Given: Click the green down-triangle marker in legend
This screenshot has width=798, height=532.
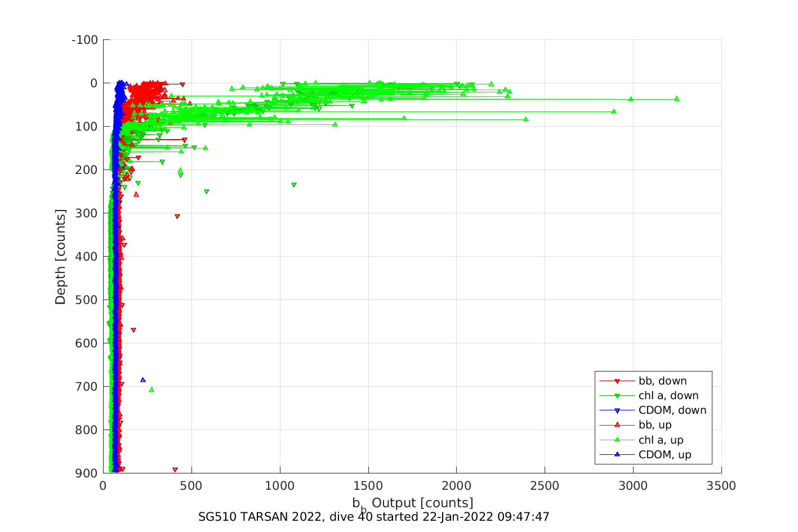Looking at the screenshot, I should [x=617, y=396].
